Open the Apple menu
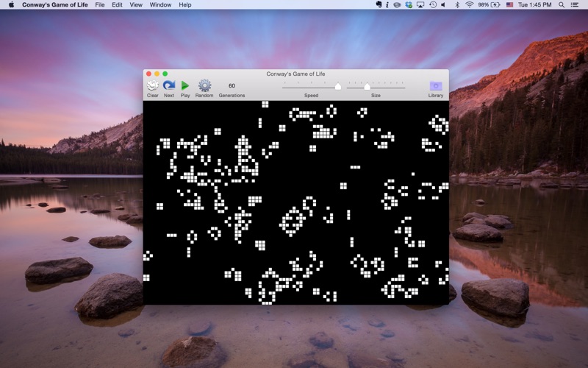 pyautogui.click(x=11, y=4)
